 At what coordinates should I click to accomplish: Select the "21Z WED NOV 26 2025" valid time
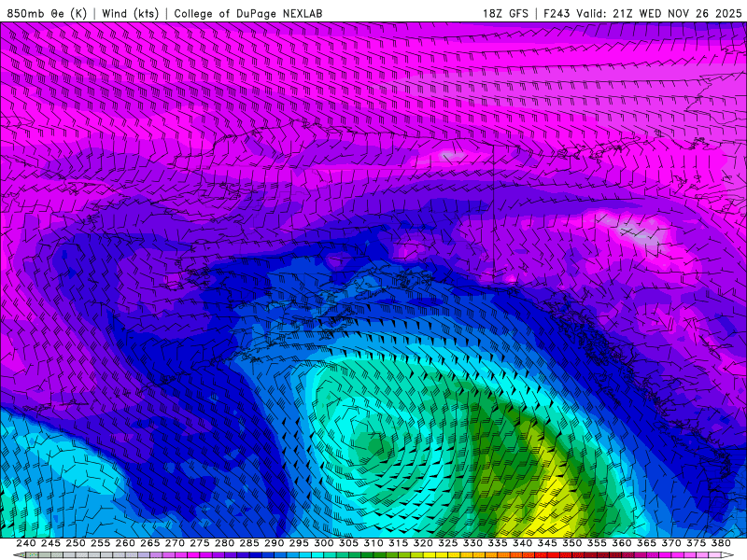pyautogui.click(x=677, y=13)
